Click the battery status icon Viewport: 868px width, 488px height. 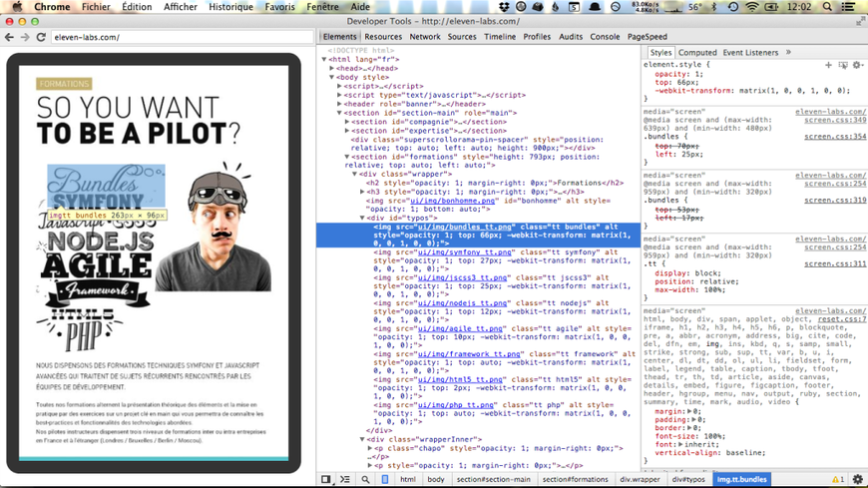click(771, 7)
